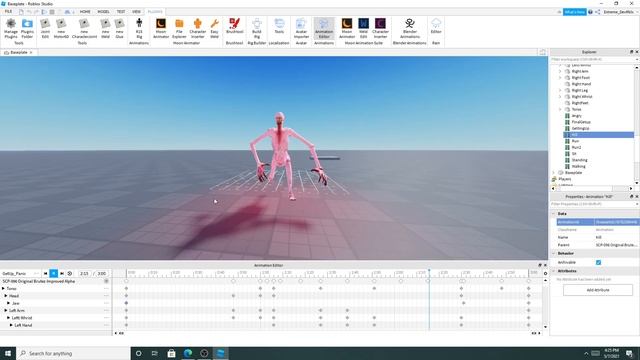
Task: Click the new Weld tool
Action: point(105,28)
